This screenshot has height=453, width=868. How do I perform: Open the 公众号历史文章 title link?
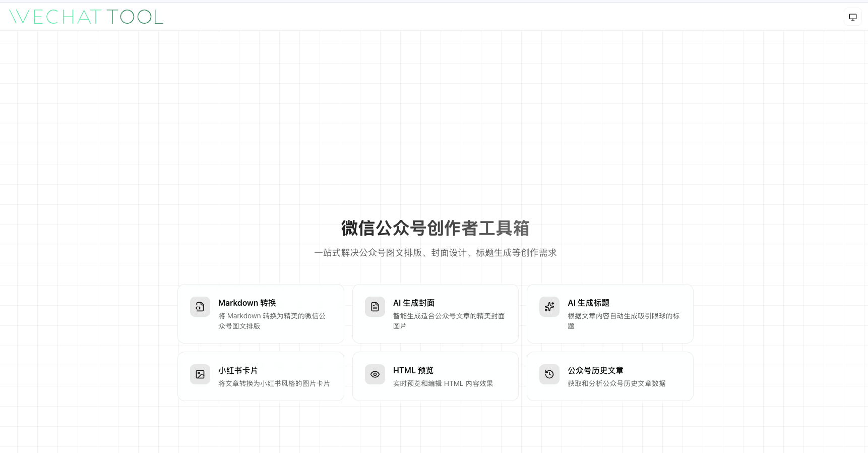tap(595, 370)
